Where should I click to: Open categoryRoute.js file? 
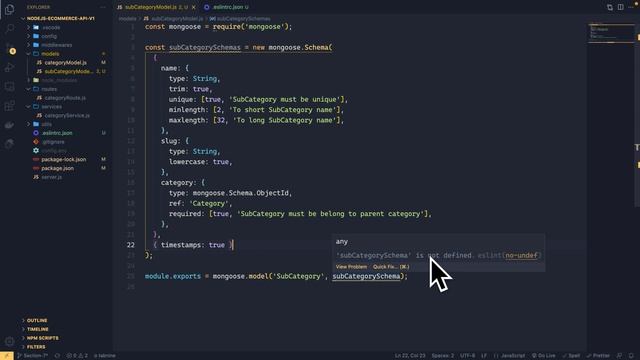[x=65, y=98]
